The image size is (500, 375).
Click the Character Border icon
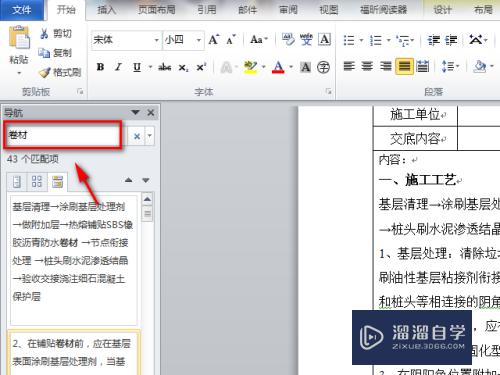pyautogui.click(x=324, y=40)
